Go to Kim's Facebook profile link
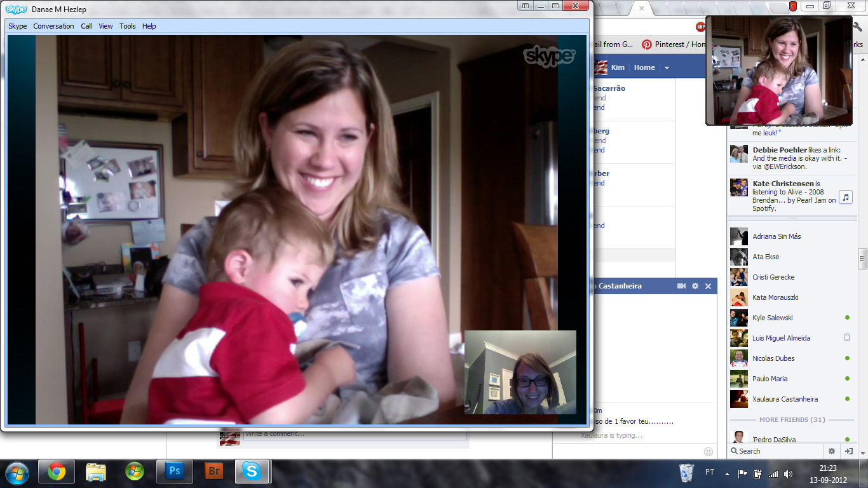This screenshot has width=868, height=488. pos(618,67)
